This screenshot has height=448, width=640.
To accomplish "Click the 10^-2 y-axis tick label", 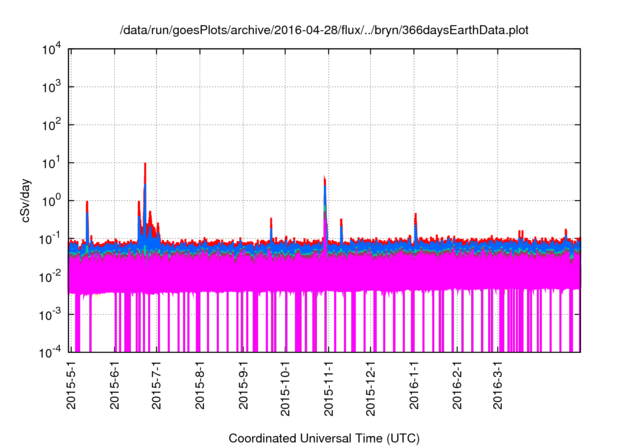I will click(50, 277).
